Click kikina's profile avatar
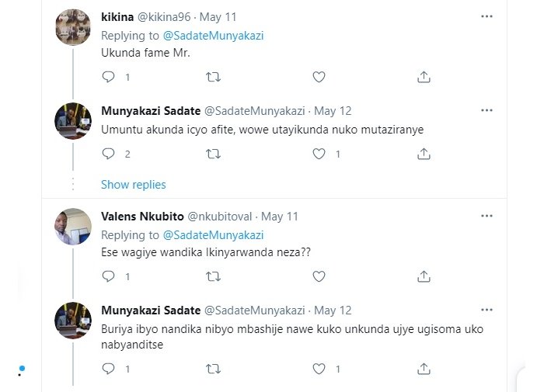 pyautogui.click(x=74, y=28)
